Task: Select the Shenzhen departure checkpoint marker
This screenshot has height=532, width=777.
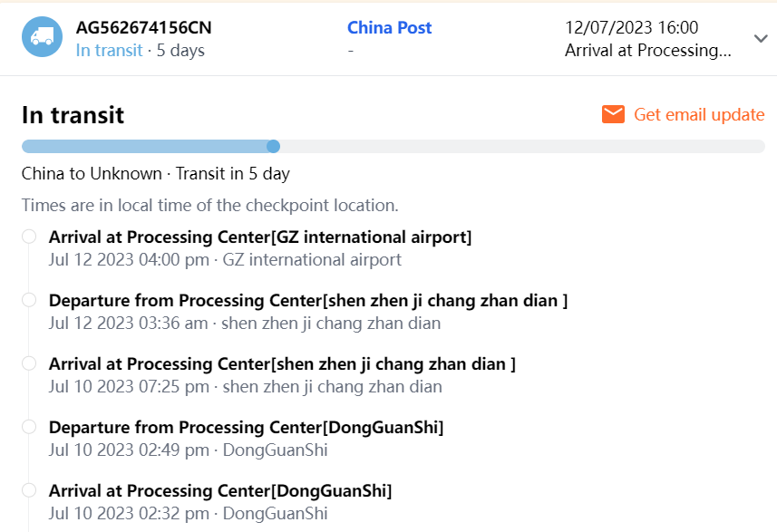Action: 29,300
